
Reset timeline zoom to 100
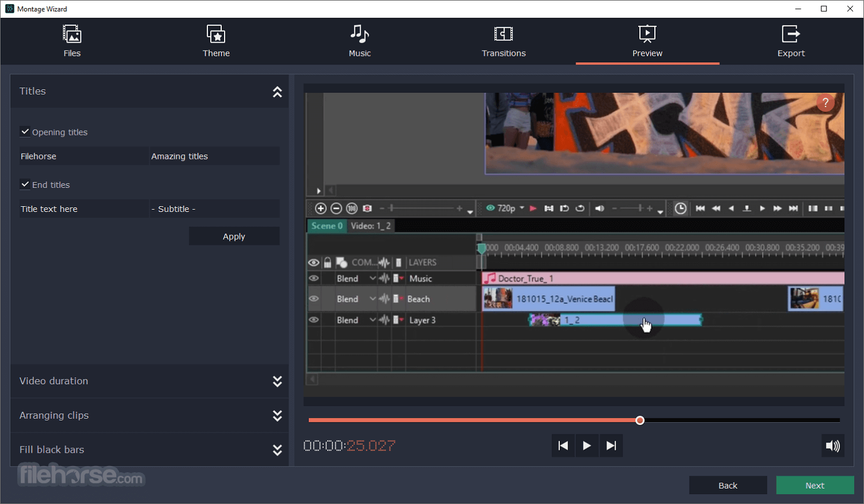coord(352,209)
